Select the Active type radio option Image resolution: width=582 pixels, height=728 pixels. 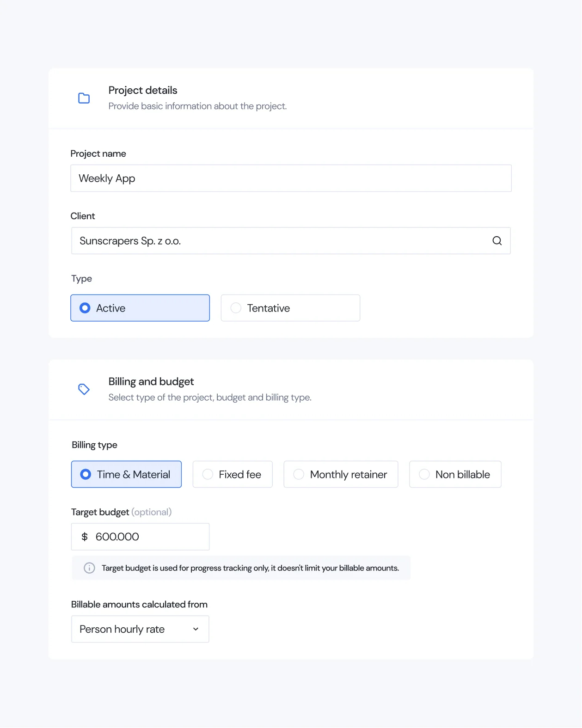coord(140,308)
